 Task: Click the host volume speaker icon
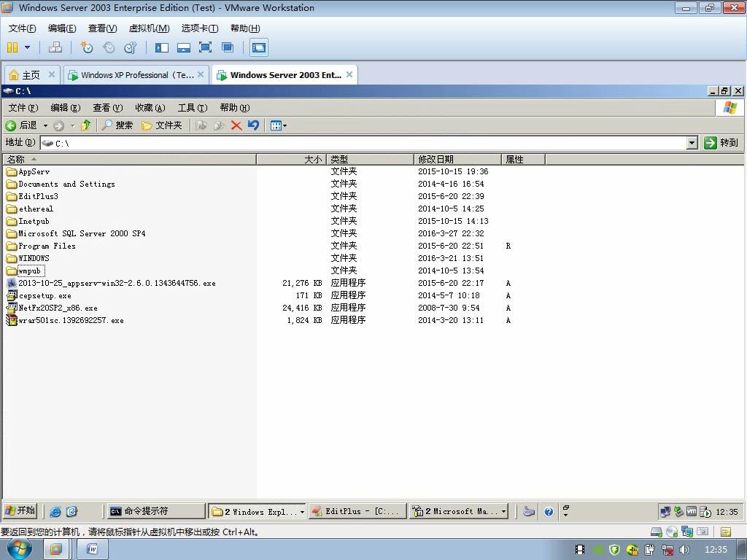[684, 550]
